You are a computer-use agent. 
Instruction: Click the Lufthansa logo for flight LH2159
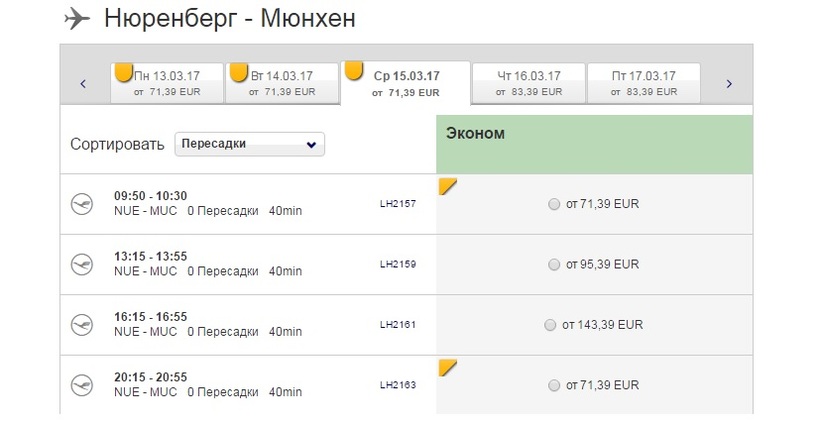82,265
